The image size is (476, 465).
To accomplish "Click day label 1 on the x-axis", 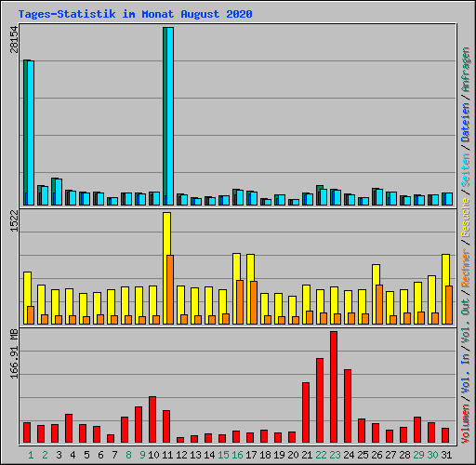I will (x=31, y=455).
